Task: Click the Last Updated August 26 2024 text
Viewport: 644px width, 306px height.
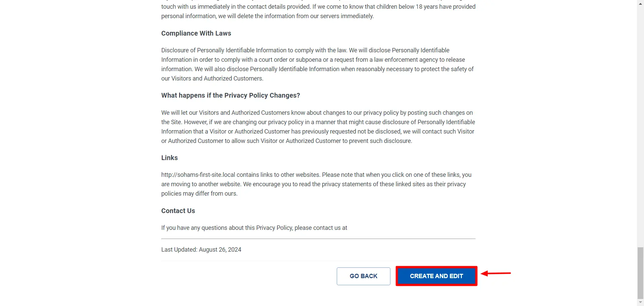Action: (201, 249)
